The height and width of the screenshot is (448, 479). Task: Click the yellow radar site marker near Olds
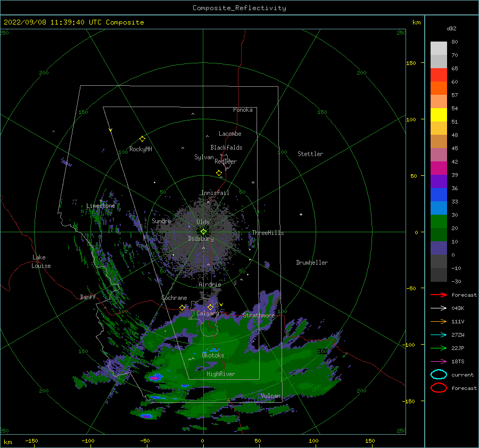click(x=203, y=232)
